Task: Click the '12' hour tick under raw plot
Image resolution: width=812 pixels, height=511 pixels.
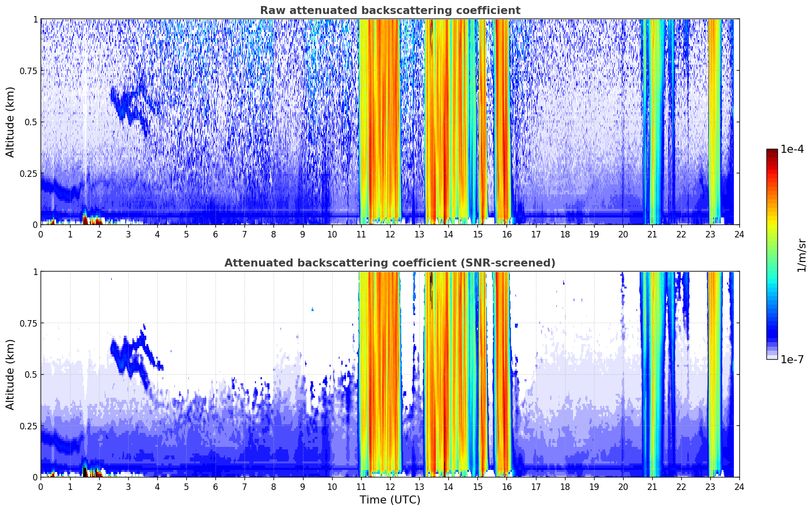Action: pyautogui.click(x=390, y=234)
